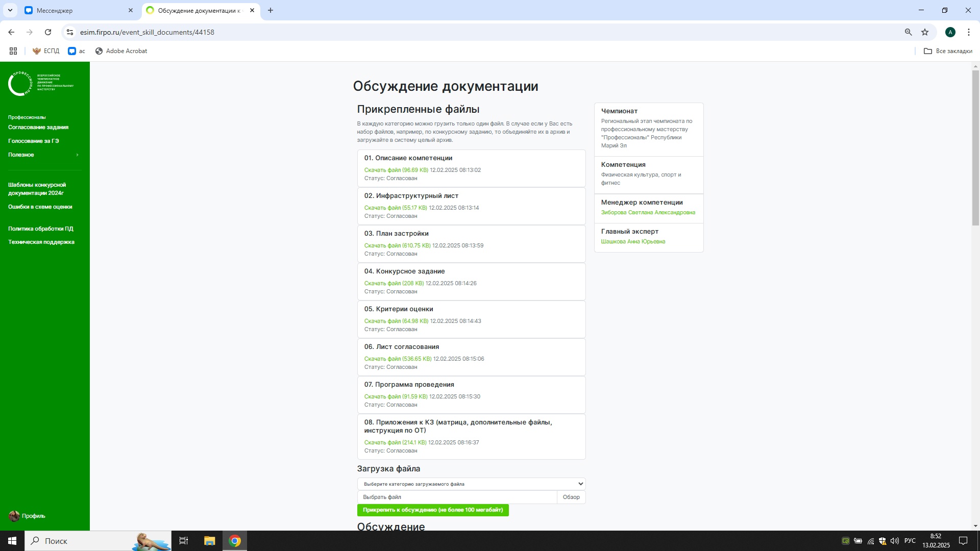The width and height of the screenshot is (980, 551).
Task: Select the 04. Конкурсное задание heading
Action: [404, 271]
